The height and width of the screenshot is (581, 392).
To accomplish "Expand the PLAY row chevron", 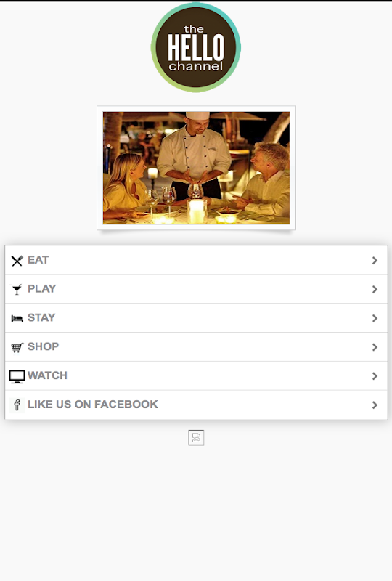I will point(375,289).
